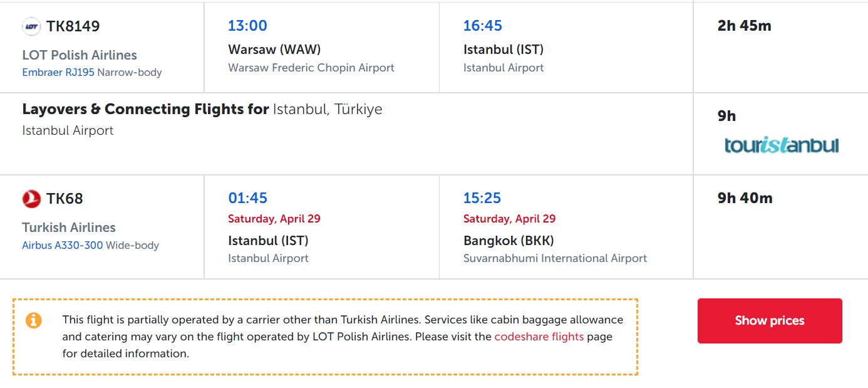Click Warsaw Frederic Chopin Airport text
This screenshot has width=868, height=388.
(x=311, y=68)
